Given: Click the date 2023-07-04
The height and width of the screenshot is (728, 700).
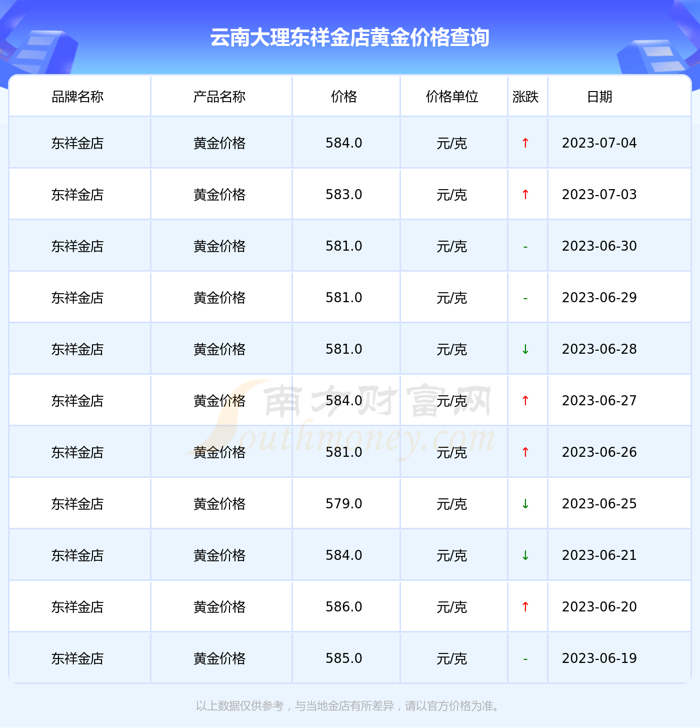Looking at the screenshot, I should (599, 143).
